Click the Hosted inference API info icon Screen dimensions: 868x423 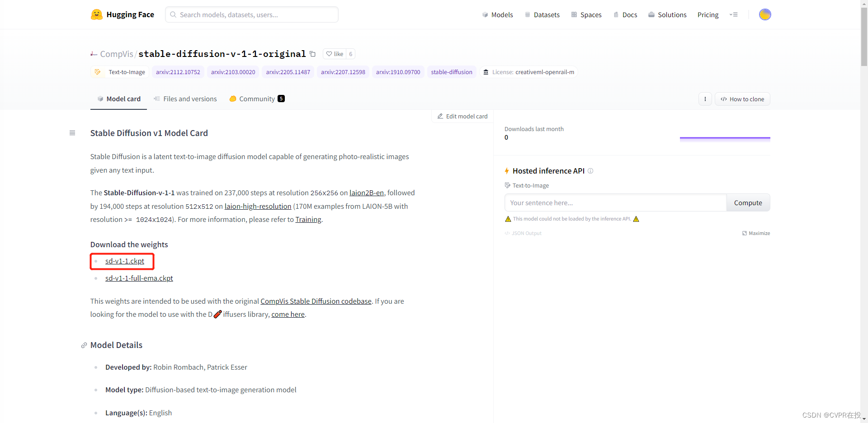click(x=590, y=171)
